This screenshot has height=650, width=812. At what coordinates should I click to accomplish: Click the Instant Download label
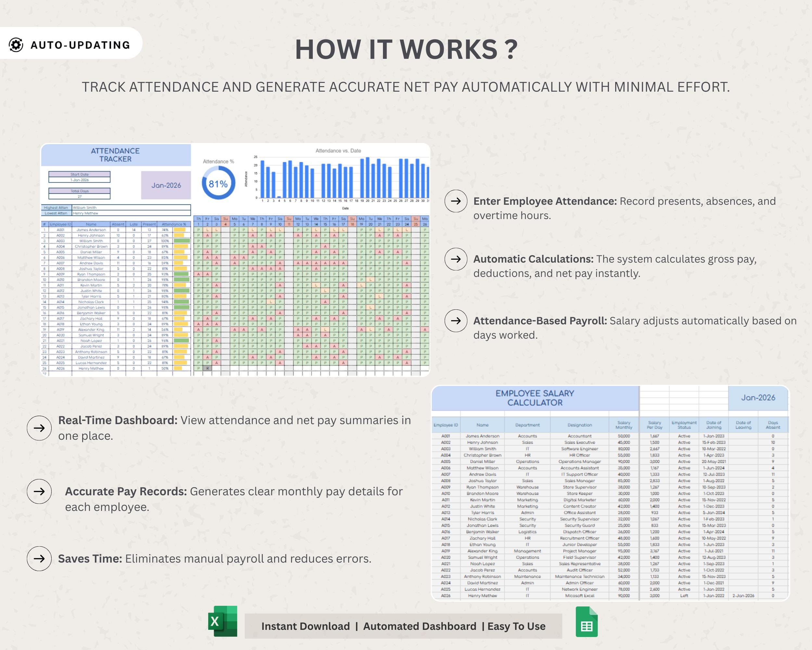click(x=305, y=626)
